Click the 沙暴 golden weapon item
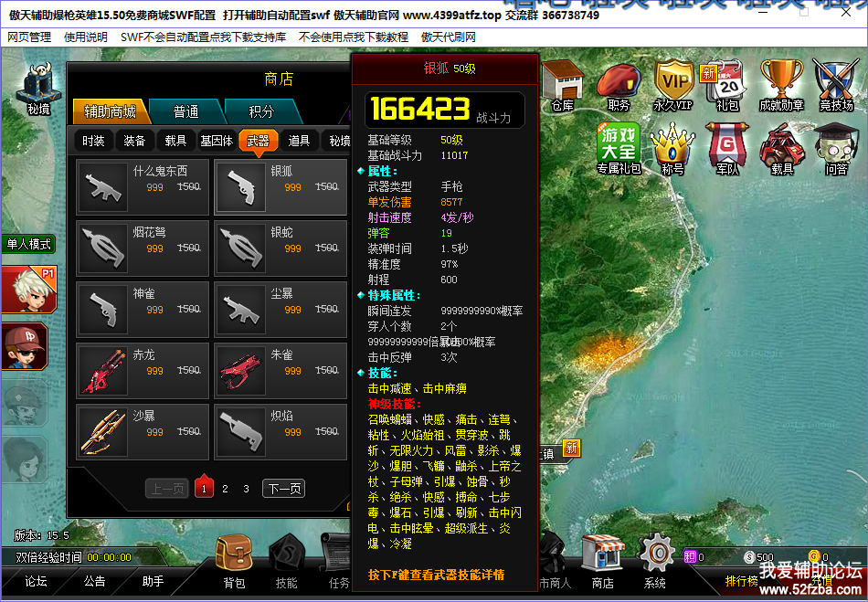Image resolution: width=868 pixels, height=602 pixels. click(x=143, y=431)
